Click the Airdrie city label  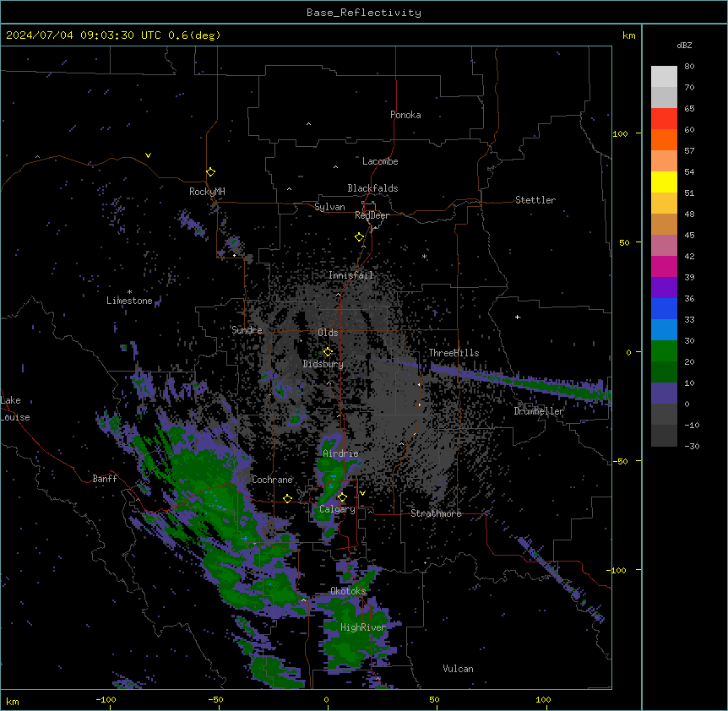(340, 453)
